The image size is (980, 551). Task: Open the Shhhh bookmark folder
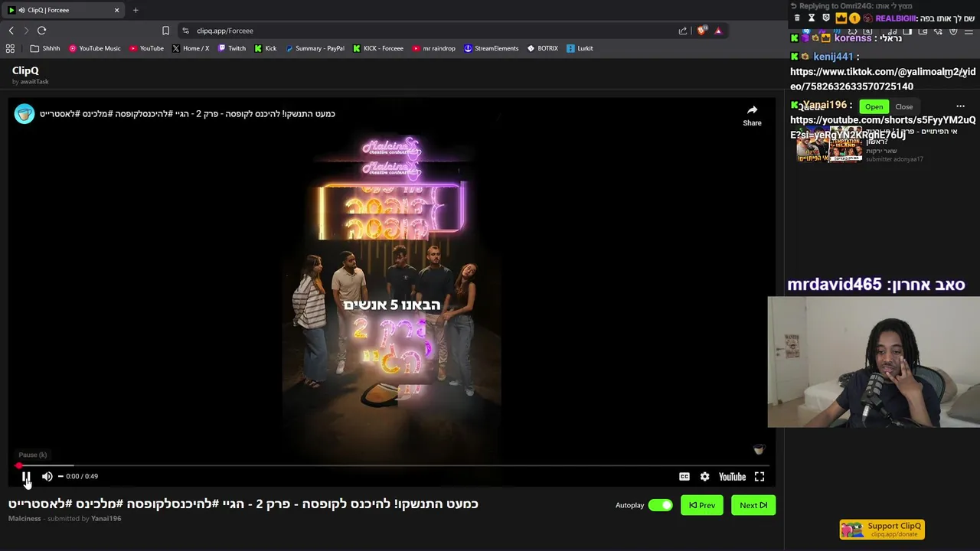pos(45,48)
